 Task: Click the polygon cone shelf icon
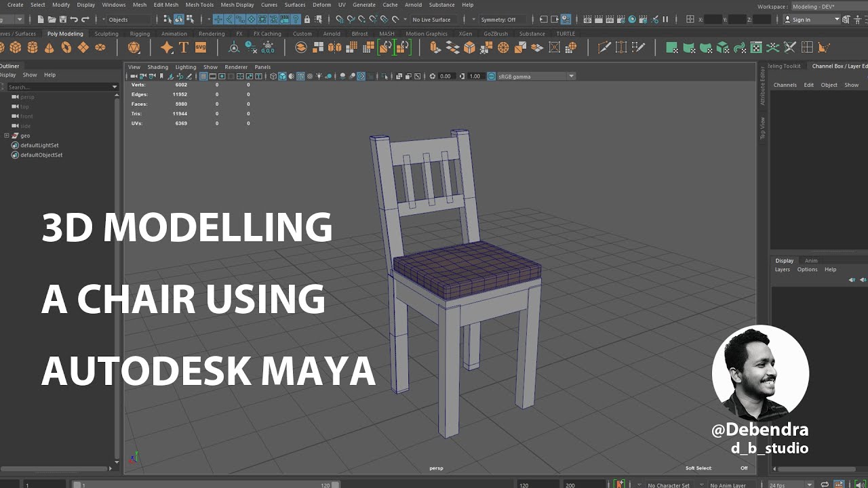[x=49, y=47]
